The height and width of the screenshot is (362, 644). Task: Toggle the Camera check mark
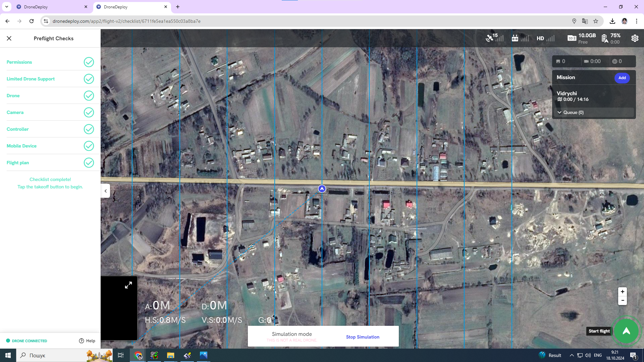point(89,112)
